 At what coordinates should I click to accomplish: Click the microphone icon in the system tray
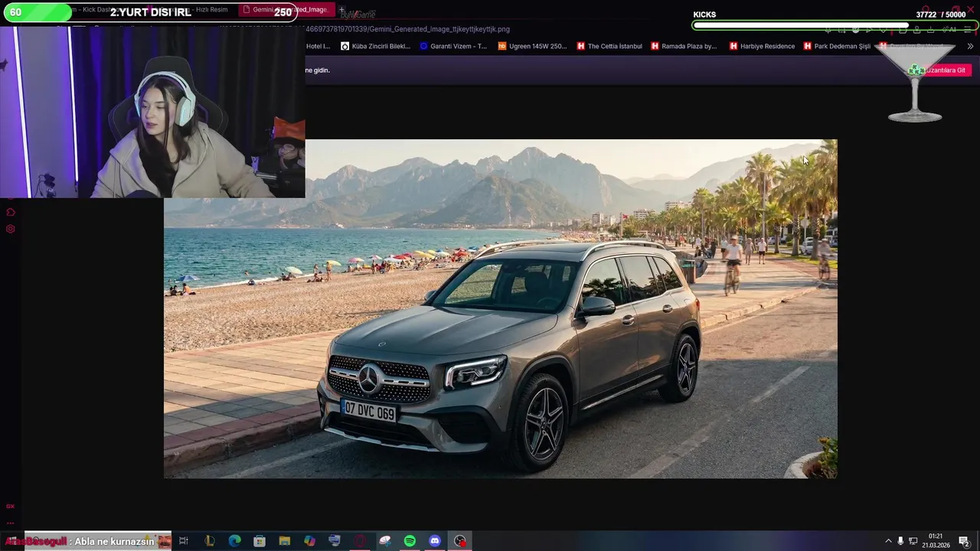pos(900,541)
